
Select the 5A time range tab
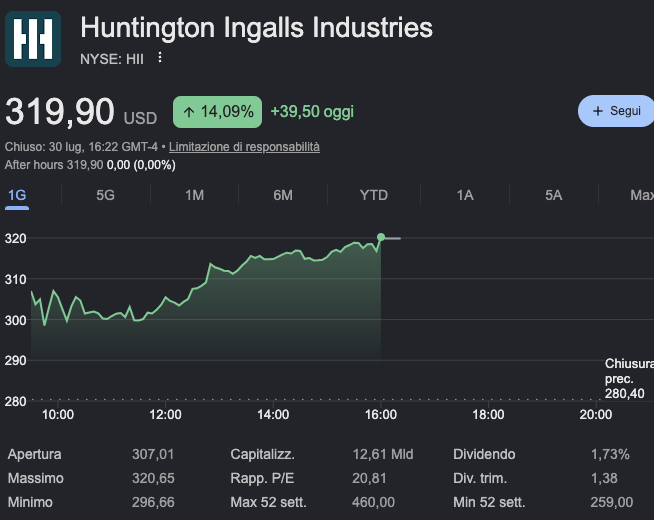click(x=553, y=195)
